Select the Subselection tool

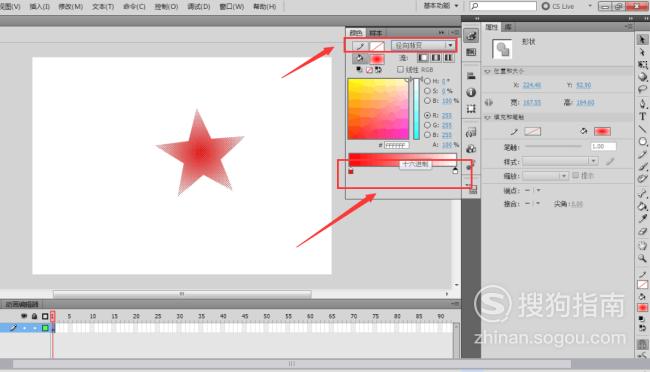[642, 52]
